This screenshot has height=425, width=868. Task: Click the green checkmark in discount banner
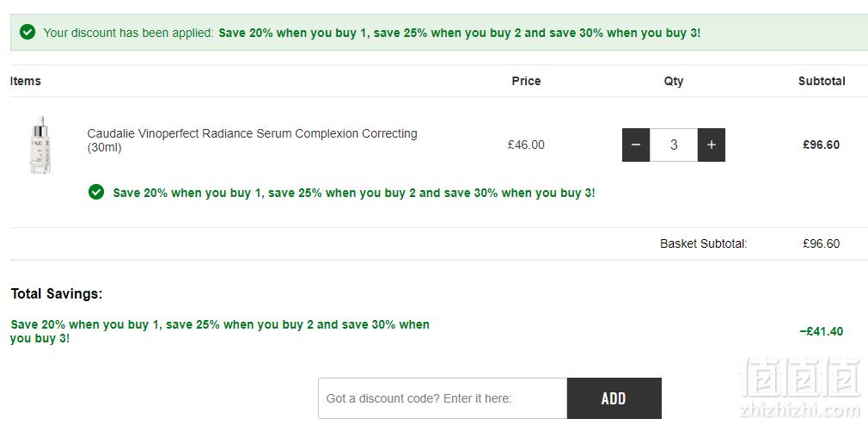click(x=28, y=32)
